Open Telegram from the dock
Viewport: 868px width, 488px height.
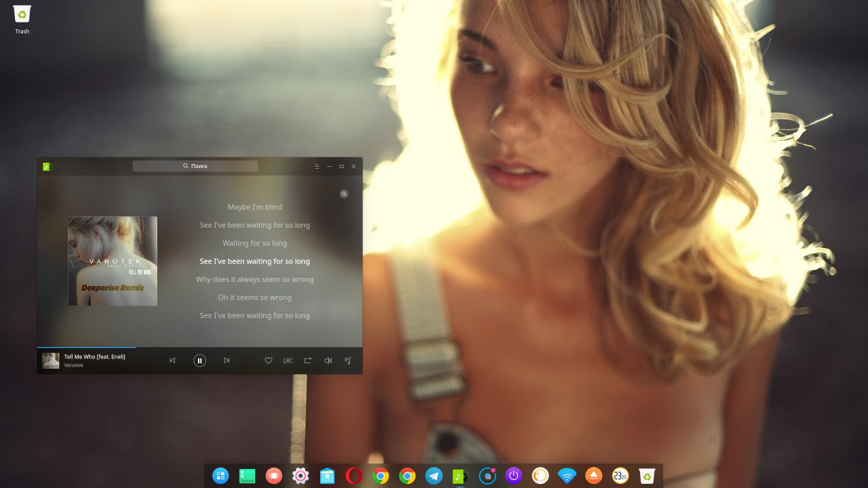tap(434, 476)
